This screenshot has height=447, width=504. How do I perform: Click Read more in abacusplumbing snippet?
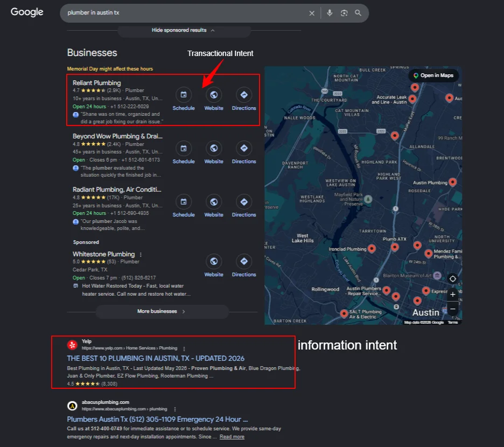tap(232, 437)
